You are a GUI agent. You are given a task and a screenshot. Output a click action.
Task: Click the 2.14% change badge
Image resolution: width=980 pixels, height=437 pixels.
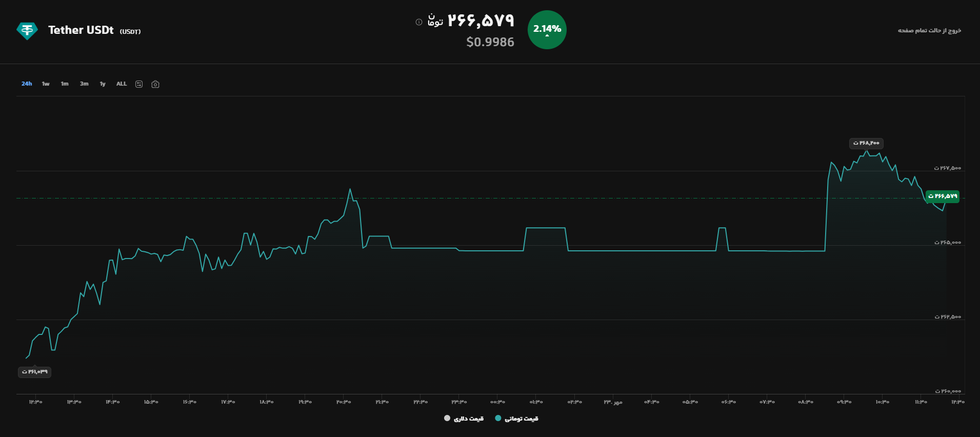point(547,30)
